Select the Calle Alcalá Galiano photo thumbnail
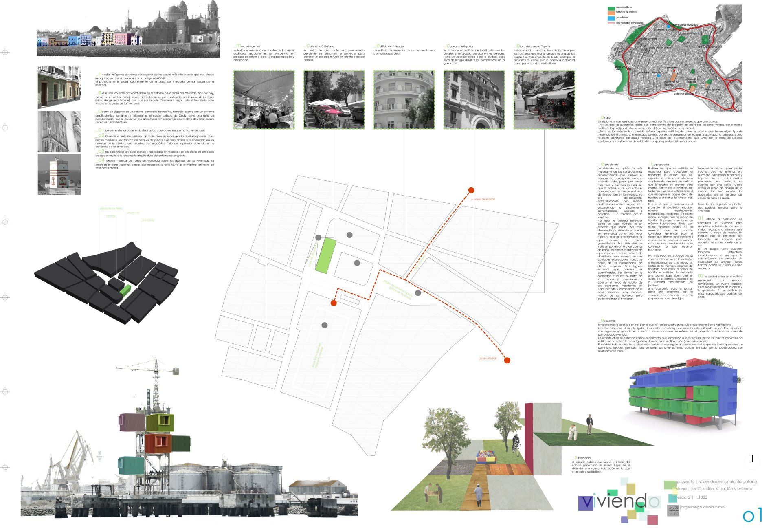This screenshot has width=782, height=532. (x=334, y=100)
